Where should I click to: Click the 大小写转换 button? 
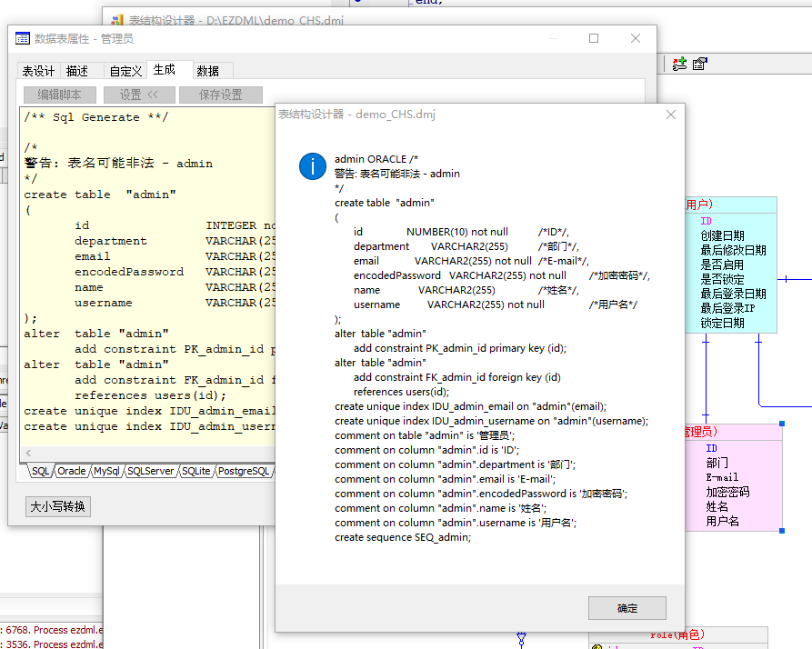point(58,506)
